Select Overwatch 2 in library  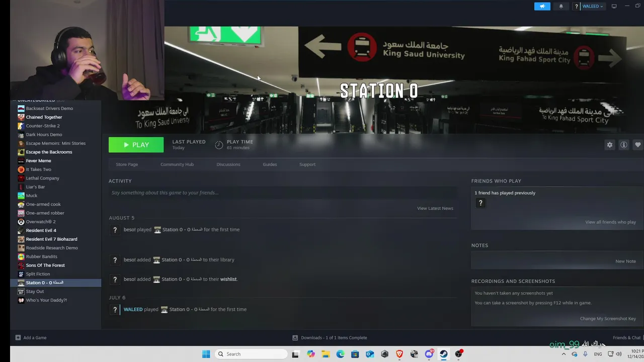click(x=40, y=222)
